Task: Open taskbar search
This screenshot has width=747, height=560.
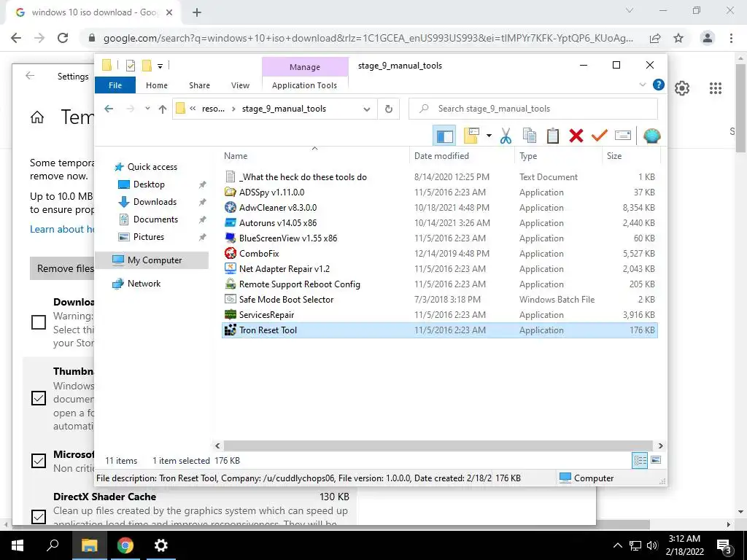Action: click(x=53, y=545)
